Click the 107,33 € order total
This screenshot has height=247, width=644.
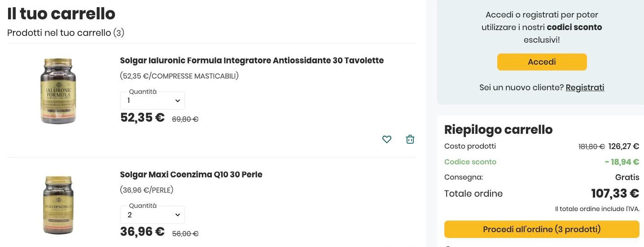pyautogui.click(x=615, y=194)
